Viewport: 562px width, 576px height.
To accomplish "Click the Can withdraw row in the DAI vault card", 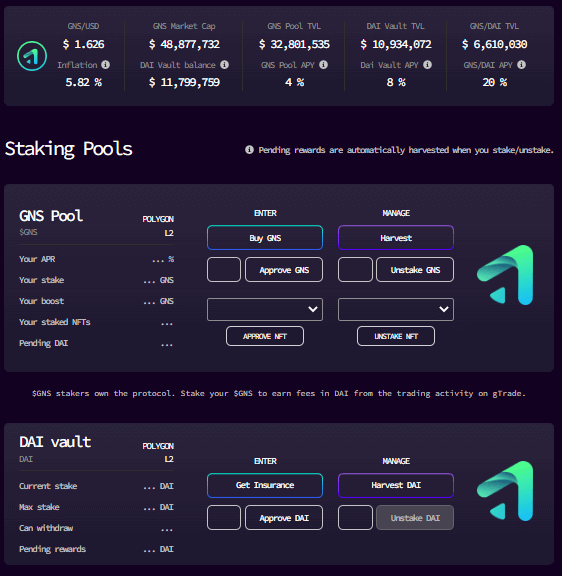I will point(96,528).
